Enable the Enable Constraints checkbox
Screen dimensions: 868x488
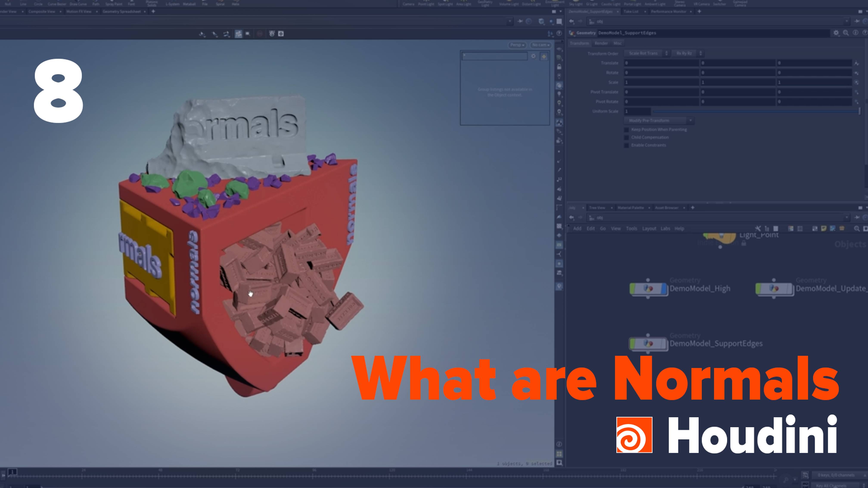click(x=626, y=145)
